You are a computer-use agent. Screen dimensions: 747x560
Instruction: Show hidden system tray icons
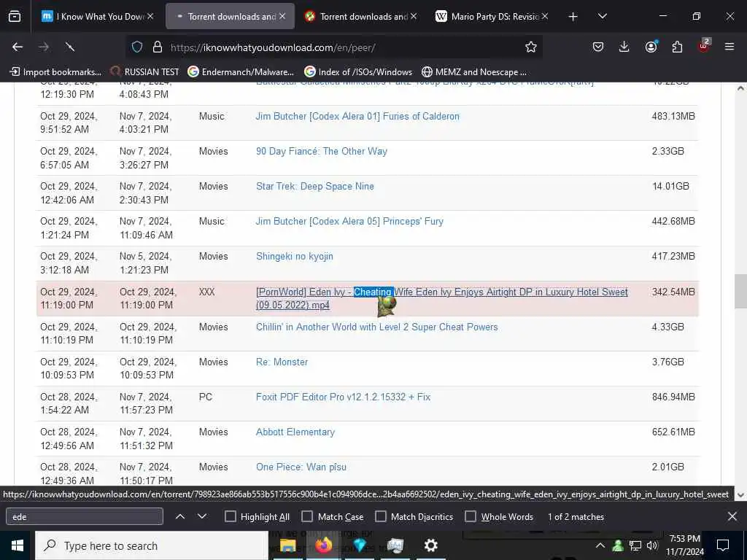pos(600,545)
